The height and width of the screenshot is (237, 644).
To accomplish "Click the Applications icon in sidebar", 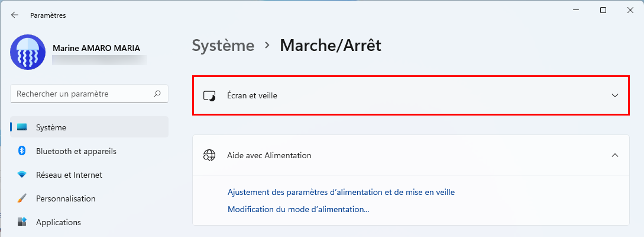I will point(22,222).
